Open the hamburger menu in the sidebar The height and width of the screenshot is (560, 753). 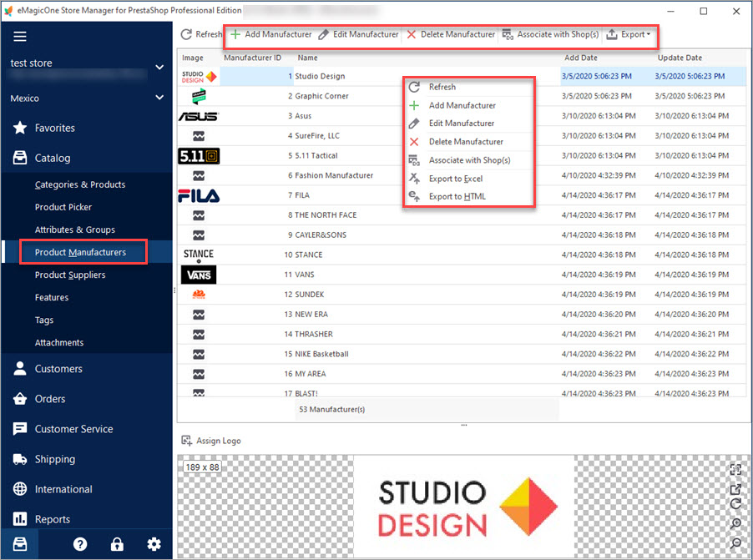click(20, 37)
